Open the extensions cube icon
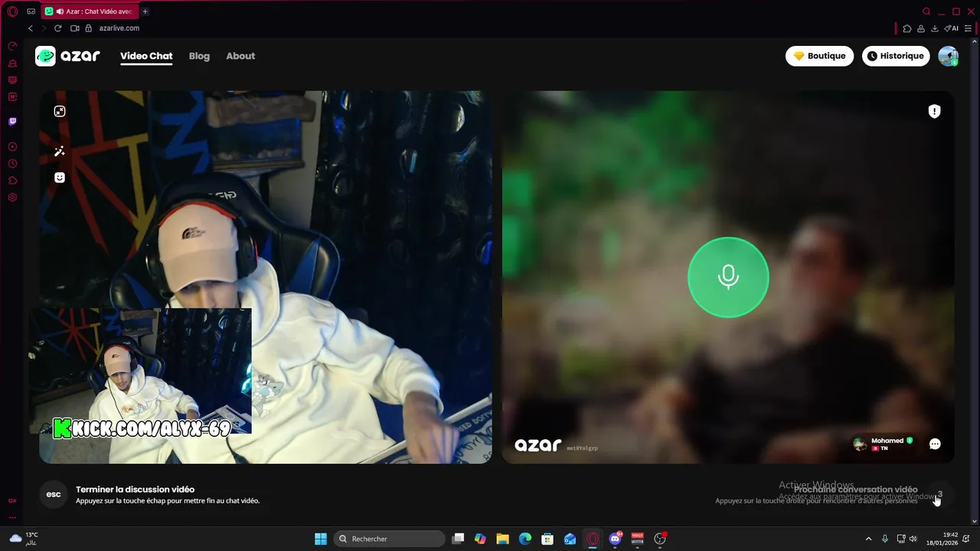Viewport: 980px width, 551px height. (907, 28)
